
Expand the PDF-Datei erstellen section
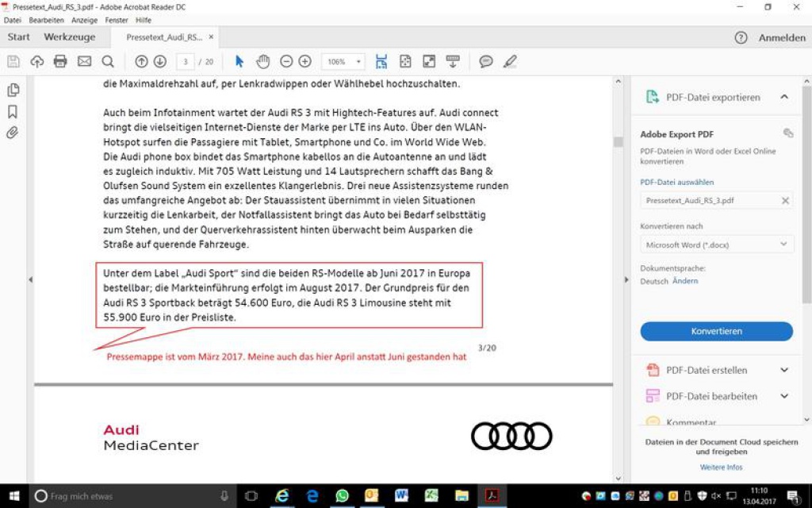784,370
